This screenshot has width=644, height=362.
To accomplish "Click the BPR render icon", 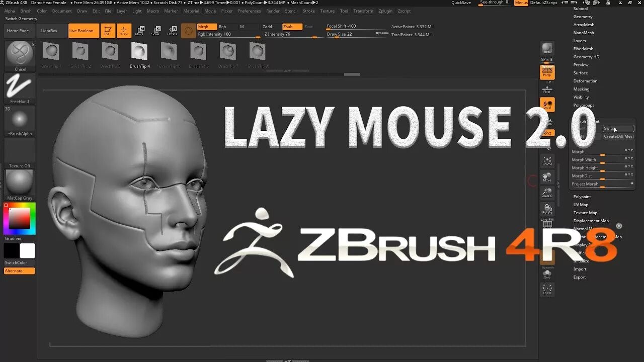I will [x=547, y=49].
